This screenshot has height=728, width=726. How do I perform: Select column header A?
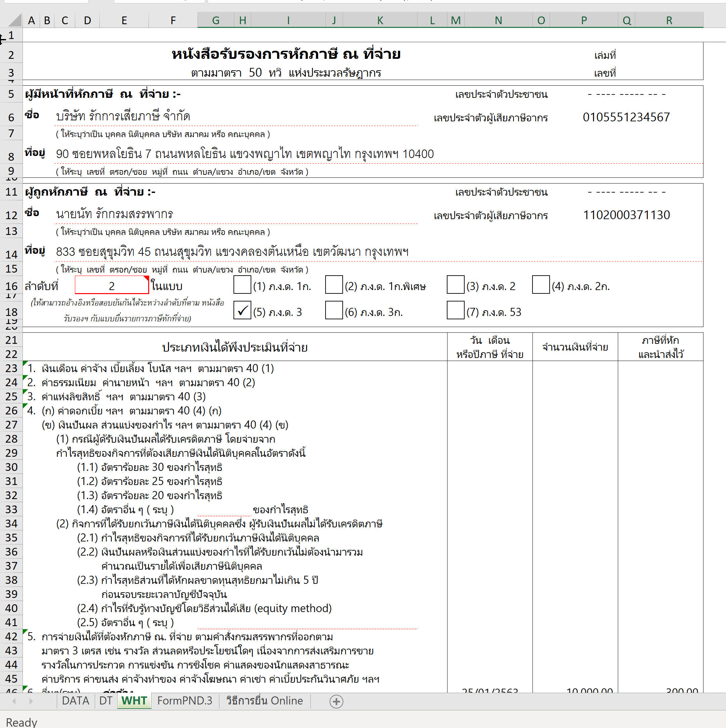(x=31, y=20)
